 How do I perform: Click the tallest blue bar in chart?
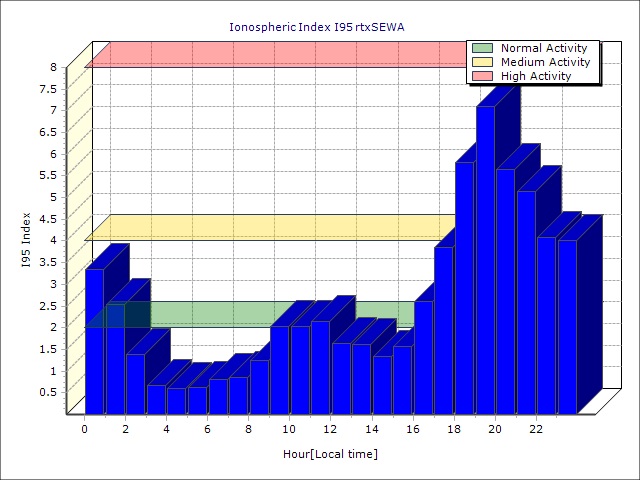click(x=485, y=260)
